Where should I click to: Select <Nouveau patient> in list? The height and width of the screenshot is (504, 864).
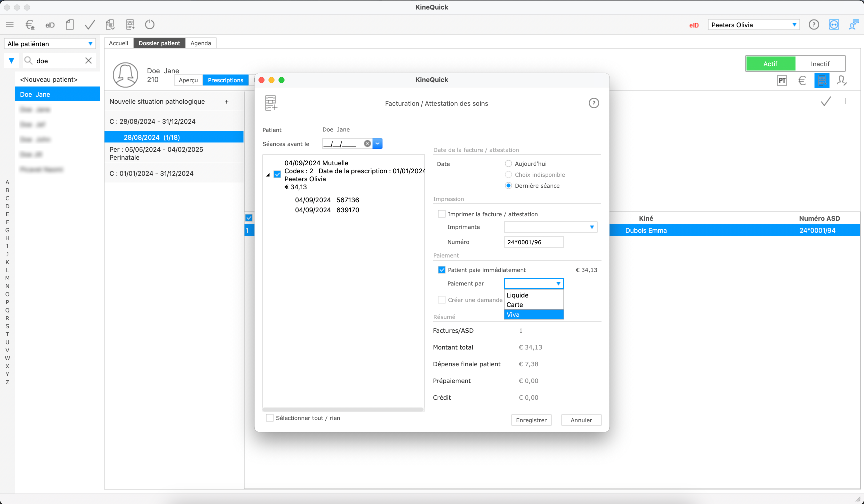point(57,79)
